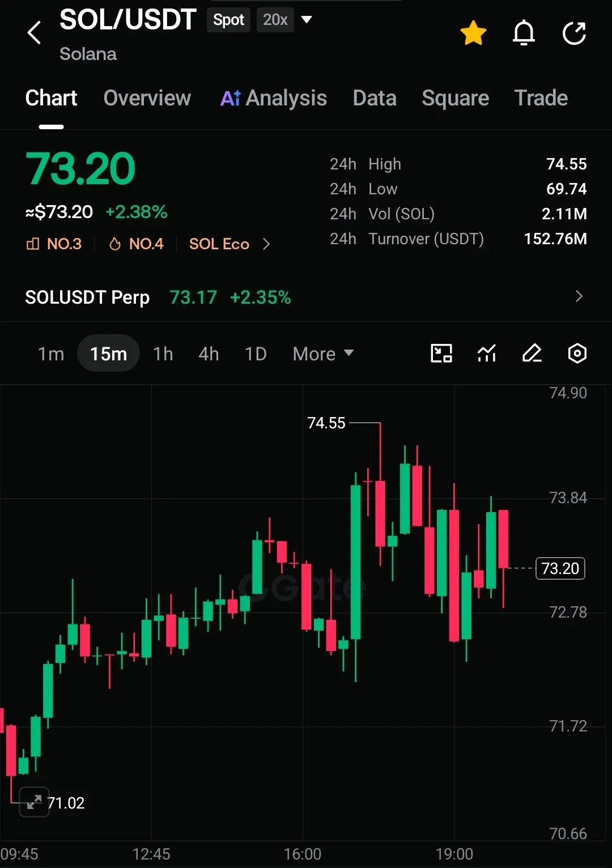Open the Trade tab
This screenshot has width=612, height=868.
point(541,98)
